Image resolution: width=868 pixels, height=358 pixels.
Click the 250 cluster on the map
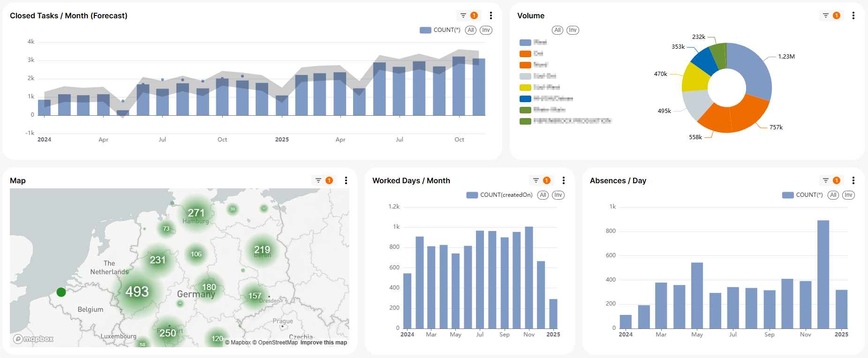[x=168, y=333]
